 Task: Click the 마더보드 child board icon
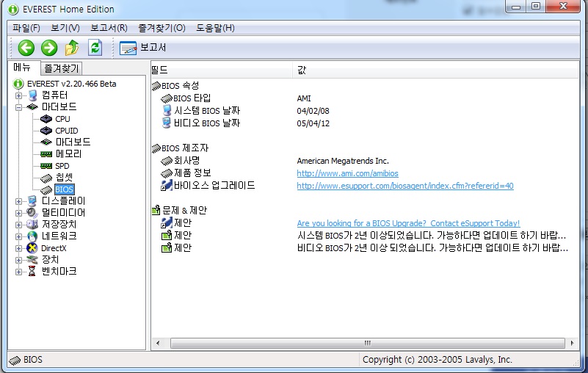(x=46, y=142)
